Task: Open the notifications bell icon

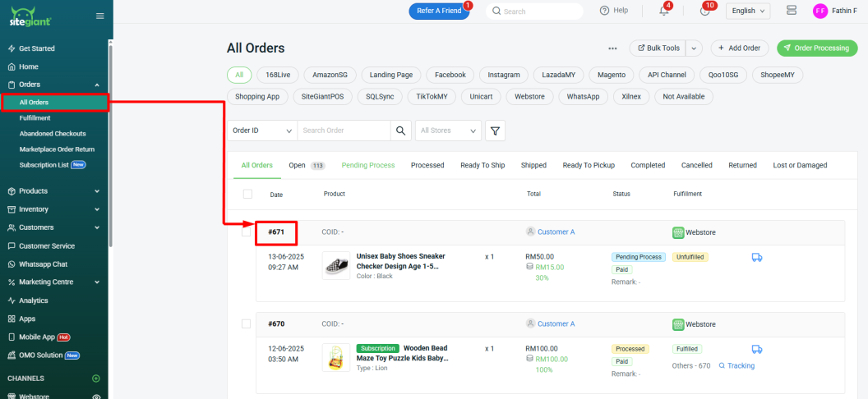Action: (663, 11)
